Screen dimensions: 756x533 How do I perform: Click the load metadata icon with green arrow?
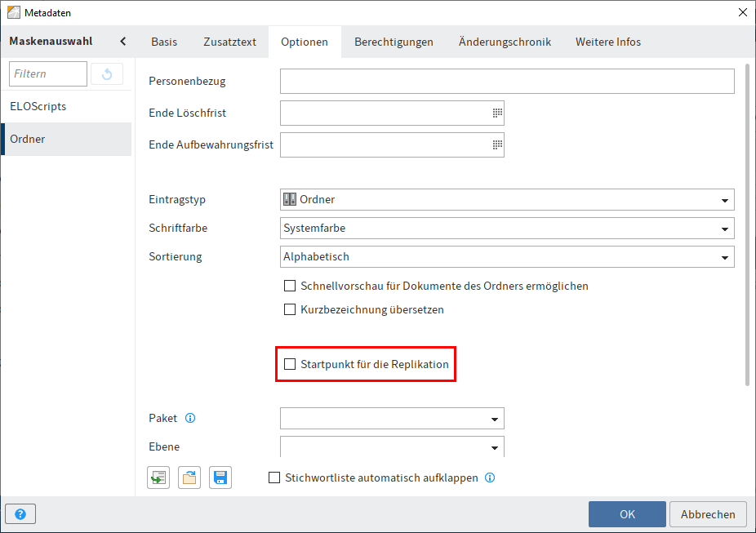pos(158,477)
